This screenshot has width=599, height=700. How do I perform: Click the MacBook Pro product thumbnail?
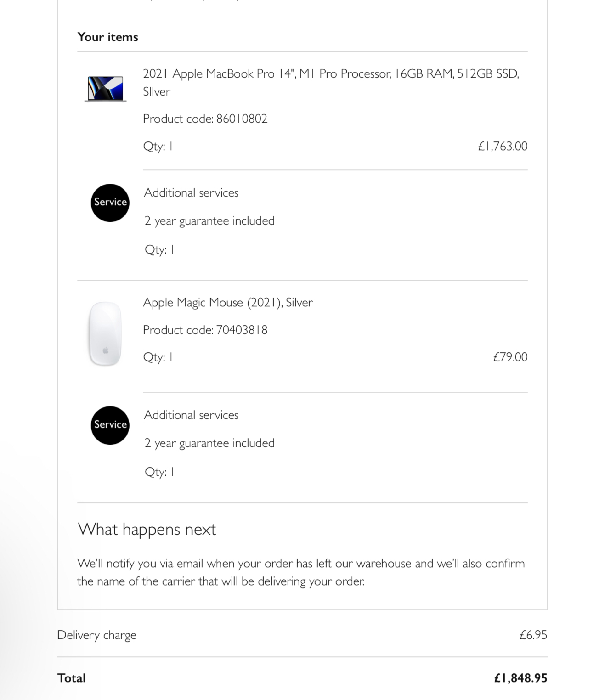(106, 89)
